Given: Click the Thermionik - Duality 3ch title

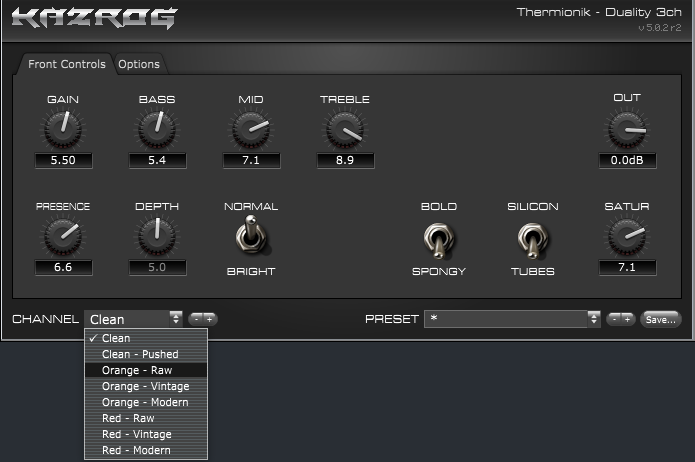Looking at the screenshot, I should coord(599,12).
